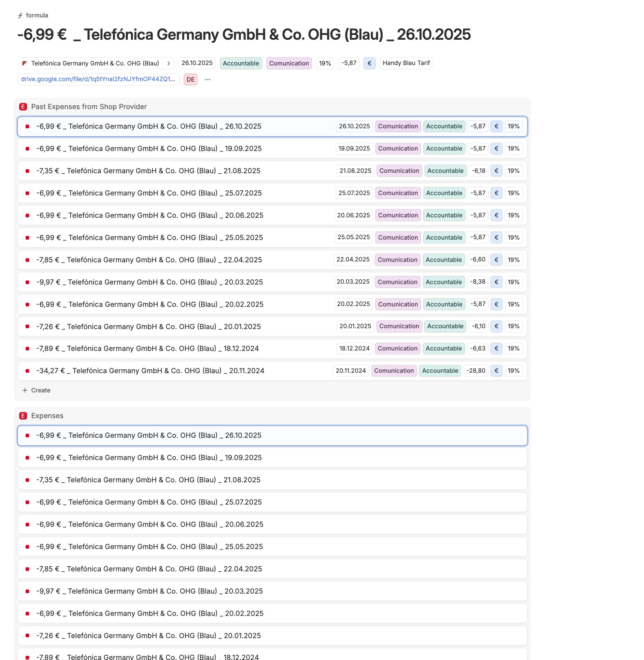Click the Past Expenses from Shop Provider heading
The width and height of the screenshot is (644, 660).
pos(89,107)
